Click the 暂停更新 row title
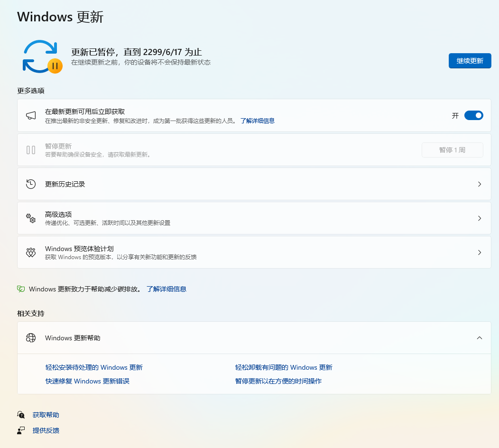 point(58,146)
